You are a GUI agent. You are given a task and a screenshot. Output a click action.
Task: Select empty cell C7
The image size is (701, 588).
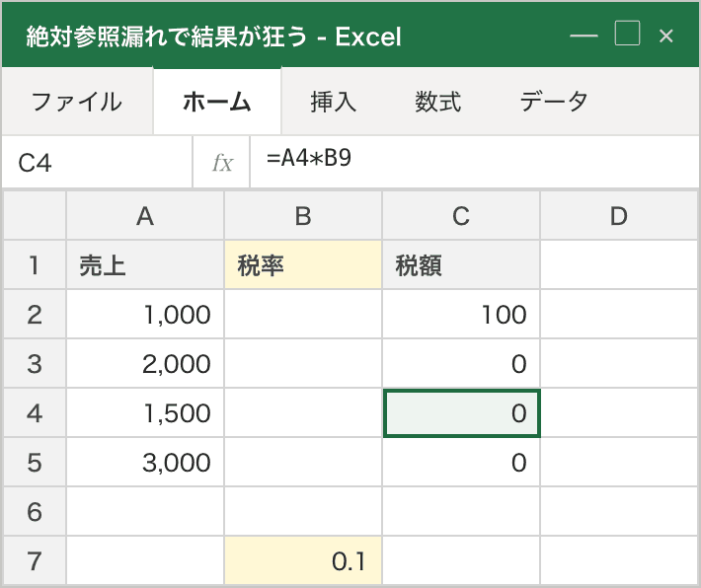(x=461, y=560)
